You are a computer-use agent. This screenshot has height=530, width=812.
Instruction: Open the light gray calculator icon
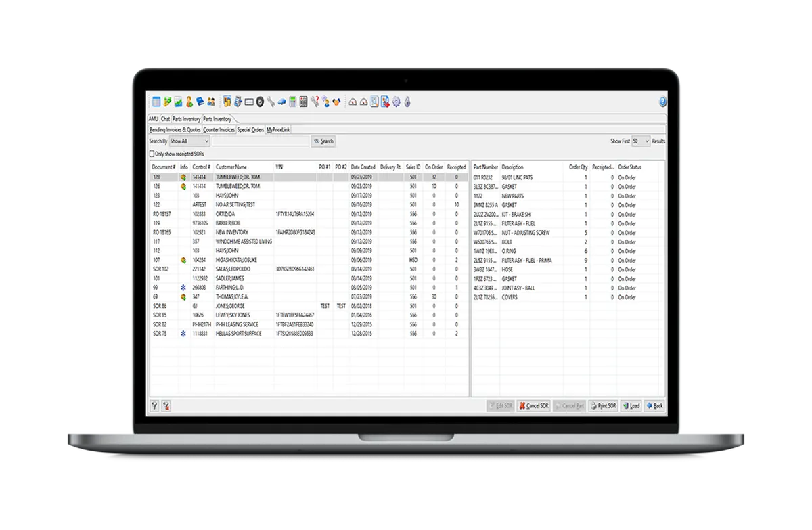292,102
